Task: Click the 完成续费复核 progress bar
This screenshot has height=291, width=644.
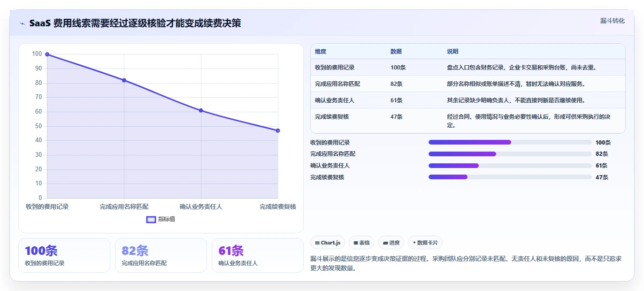Action: click(510, 177)
